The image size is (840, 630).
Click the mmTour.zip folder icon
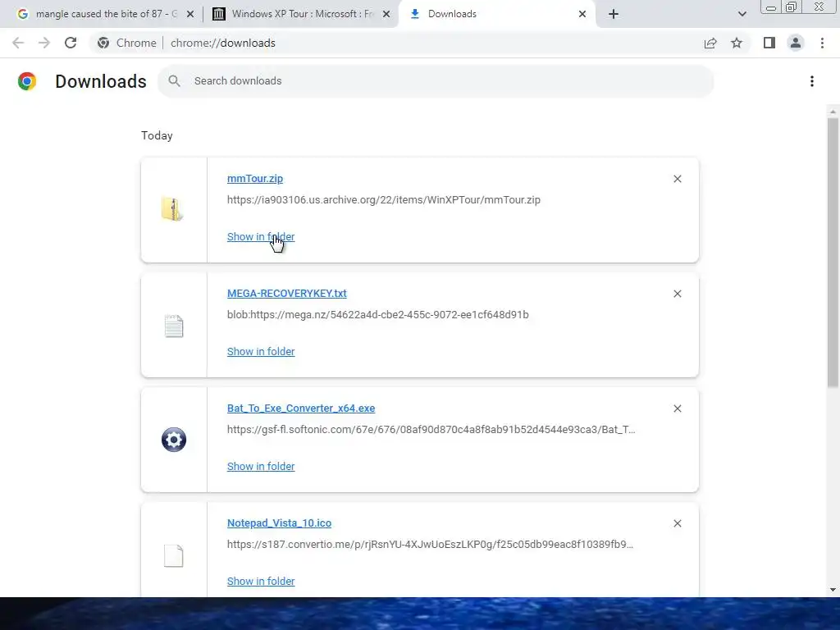pyautogui.click(x=172, y=209)
